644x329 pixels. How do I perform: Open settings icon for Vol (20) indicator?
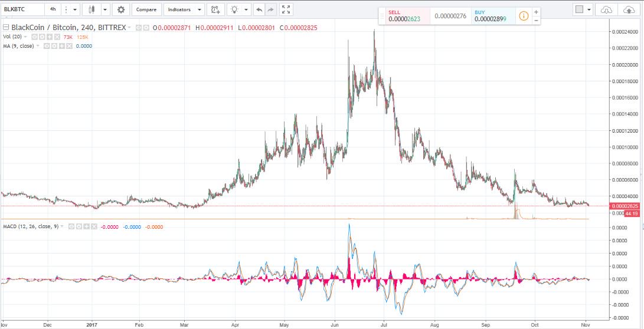pyautogui.click(x=43, y=37)
